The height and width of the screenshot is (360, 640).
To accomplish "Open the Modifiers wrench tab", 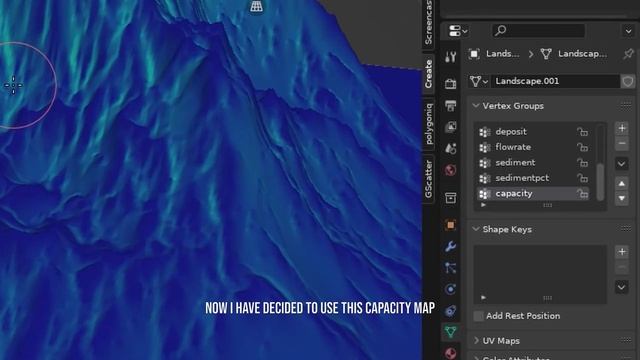I will click(451, 247).
